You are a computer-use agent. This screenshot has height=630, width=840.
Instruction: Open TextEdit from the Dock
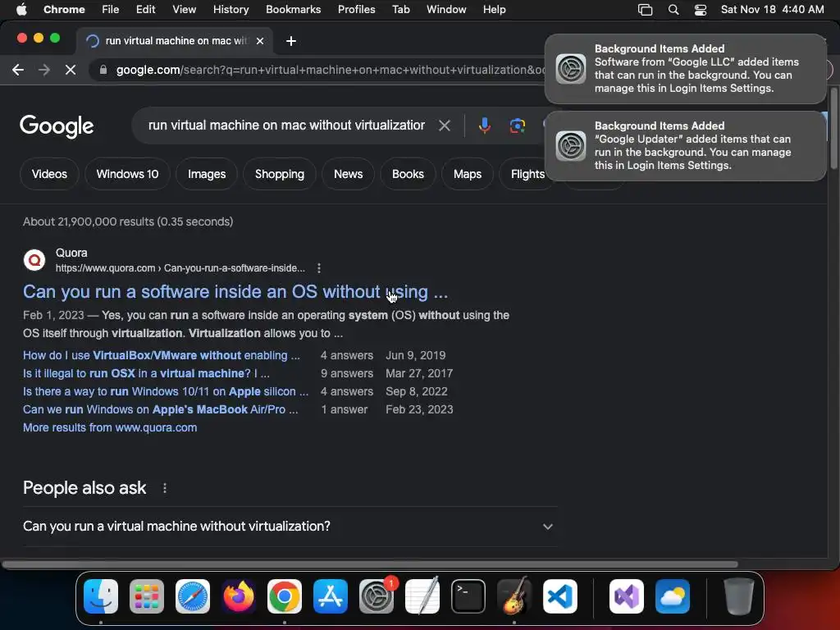[422, 596]
